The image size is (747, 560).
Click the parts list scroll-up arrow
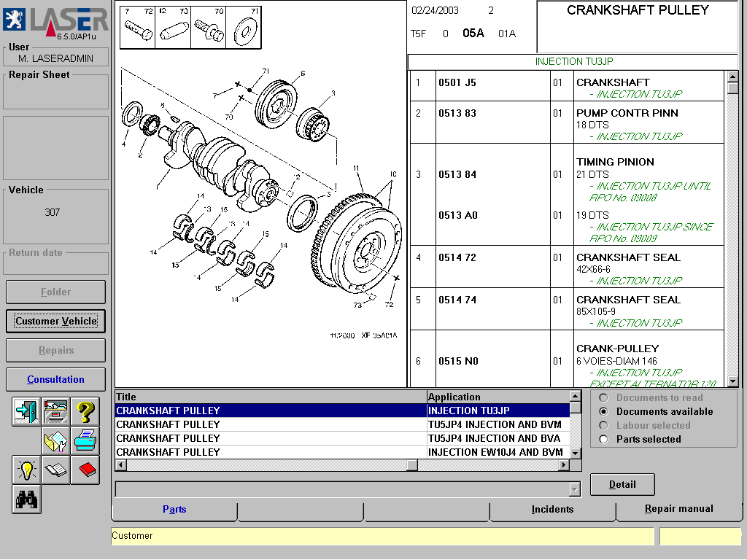click(x=732, y=77)
